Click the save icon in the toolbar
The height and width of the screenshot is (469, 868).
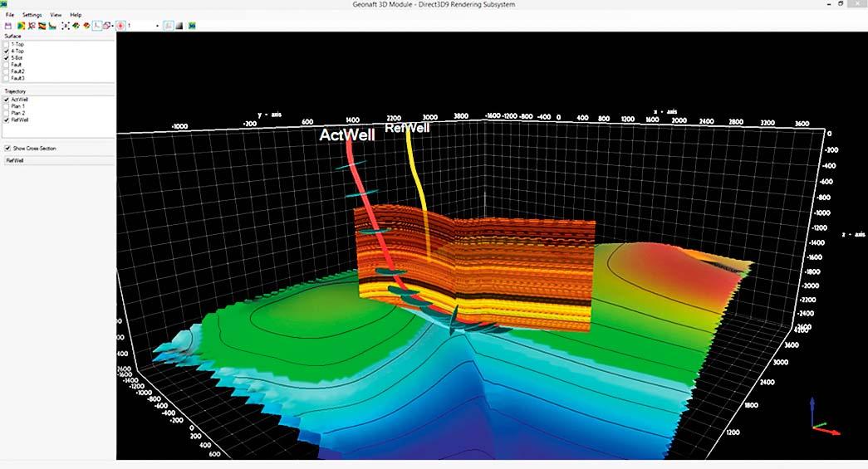pyautogui.click(x=8, y=26)
